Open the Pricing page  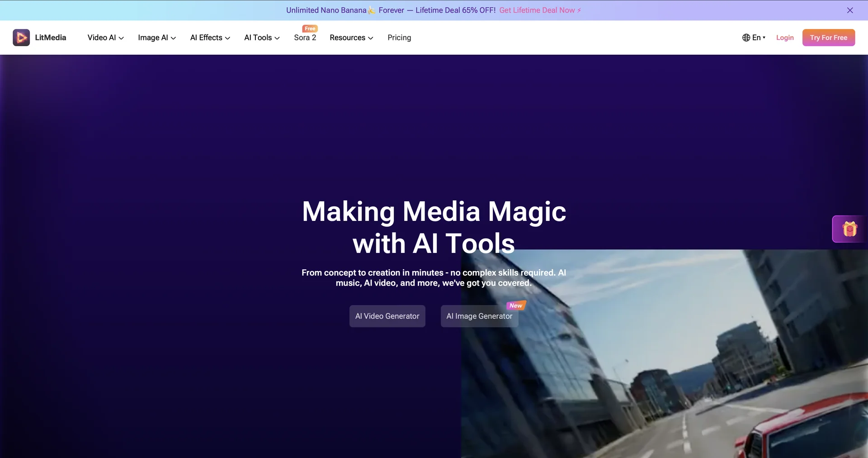pyautogui.click(x=399, y=38)
